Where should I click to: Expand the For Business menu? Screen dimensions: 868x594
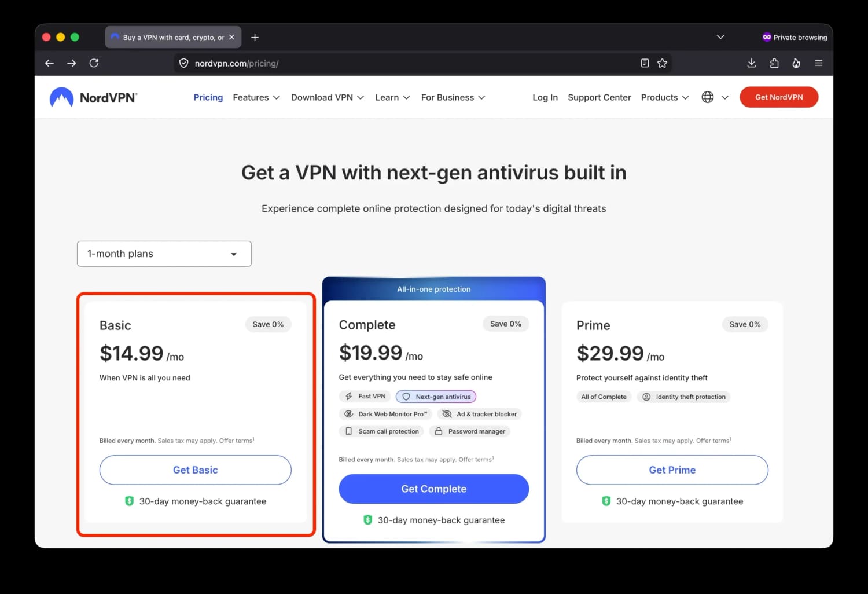[x=453, y=97]
